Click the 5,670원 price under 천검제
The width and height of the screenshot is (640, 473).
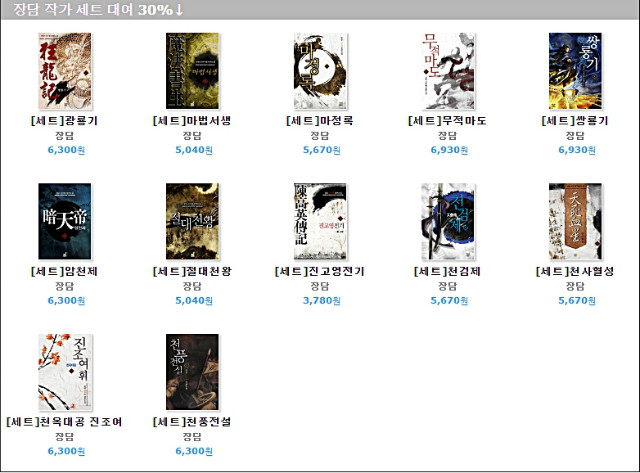(x=449, y=300)
